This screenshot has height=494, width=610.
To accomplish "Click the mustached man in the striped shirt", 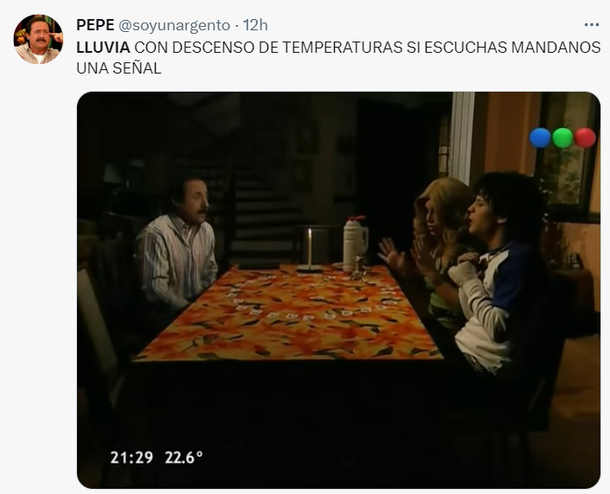I will tap(175, 249).
